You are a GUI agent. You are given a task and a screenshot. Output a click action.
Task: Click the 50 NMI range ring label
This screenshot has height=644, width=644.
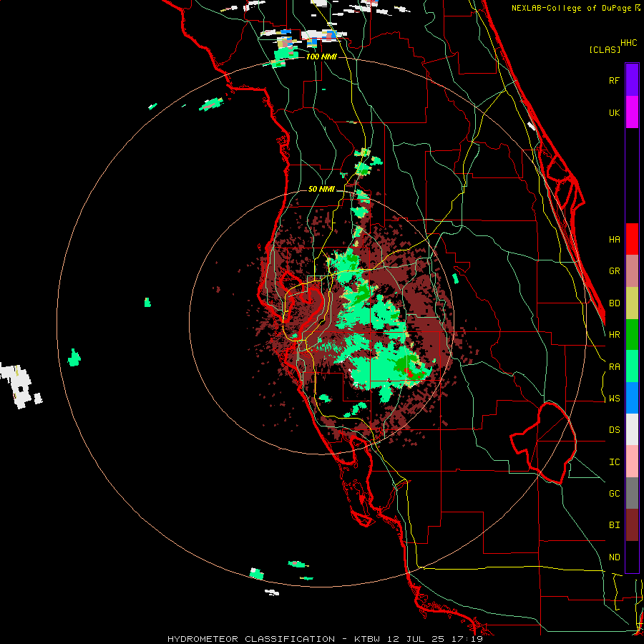pos(321,189)
